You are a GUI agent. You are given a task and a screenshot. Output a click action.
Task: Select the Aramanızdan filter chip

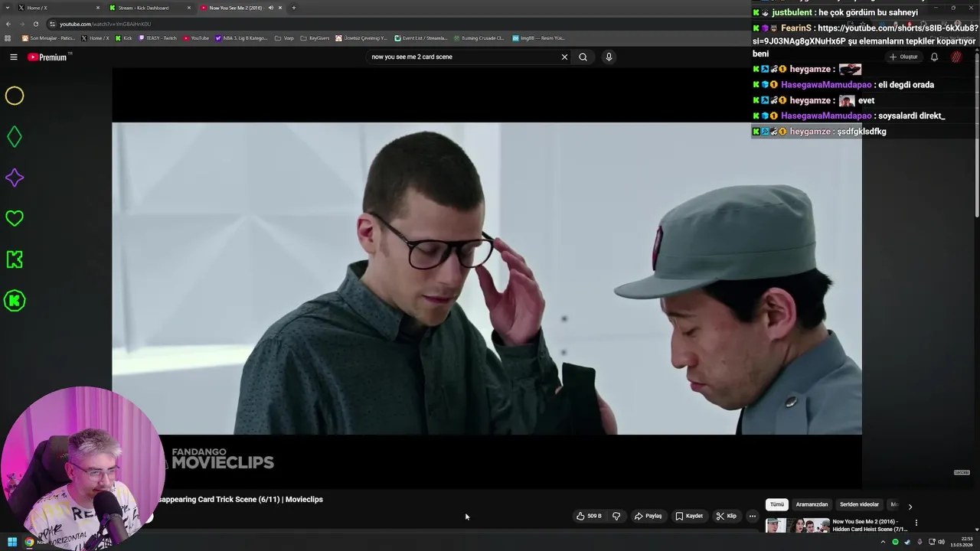(x=812, y=504)
